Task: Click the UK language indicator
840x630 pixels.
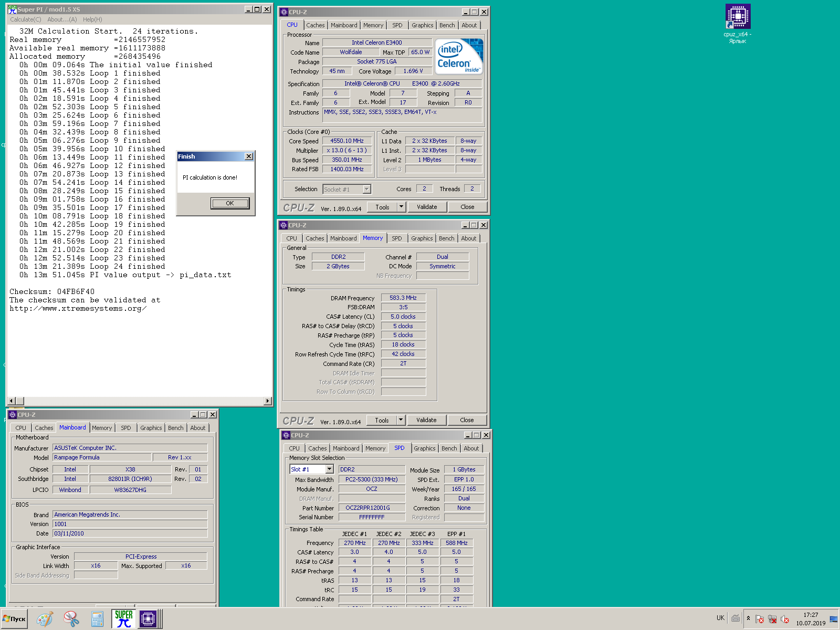Action: tap(720, 618)
